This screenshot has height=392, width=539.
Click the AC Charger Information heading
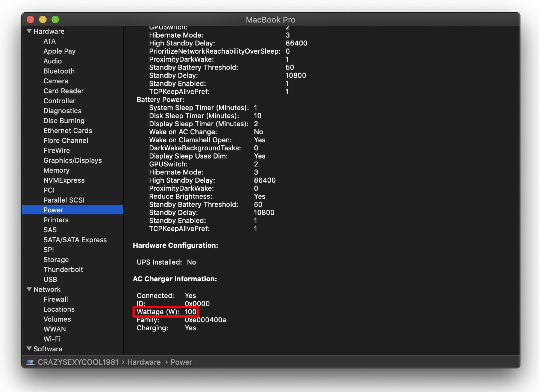click(x=175, y=279)
